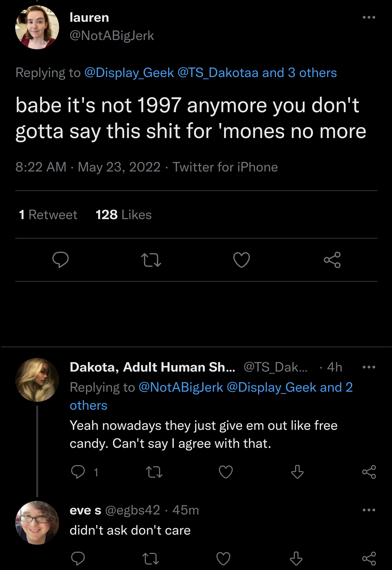Open the @Display_Geek mention link
Viewport: 392px width, 570px height.
(x=129, y=73)
